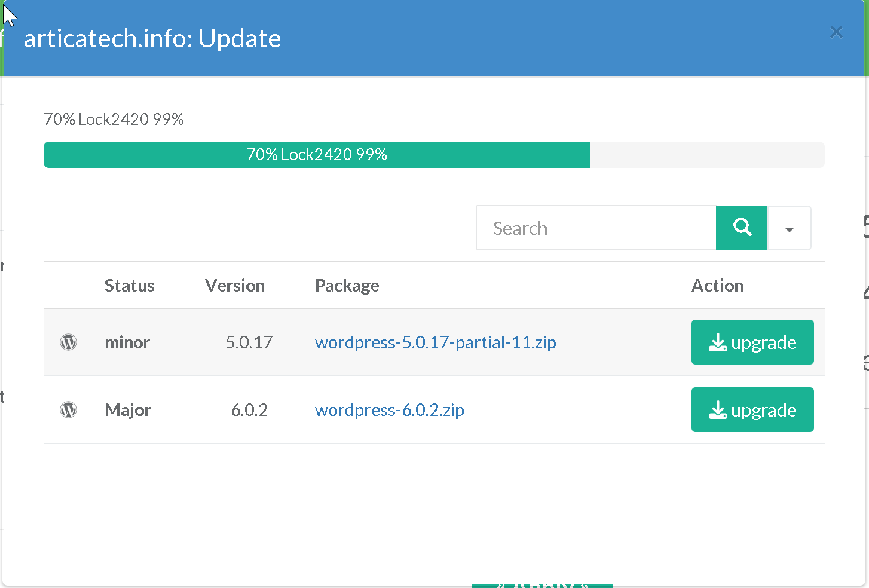Viewport: 869px width, 588px height.
Task: Click WordPress logo in the minor row
Action: [x=69, y=342]
